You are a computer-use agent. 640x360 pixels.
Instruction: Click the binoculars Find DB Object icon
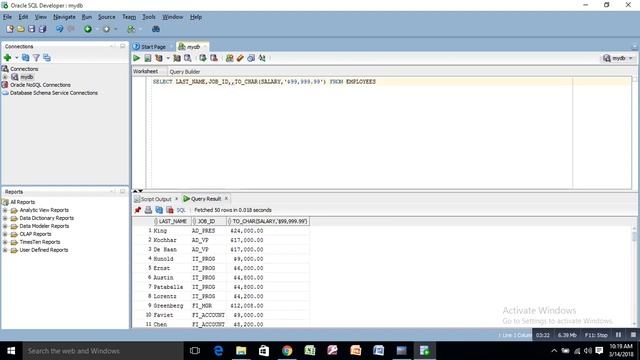coord(156,29)
